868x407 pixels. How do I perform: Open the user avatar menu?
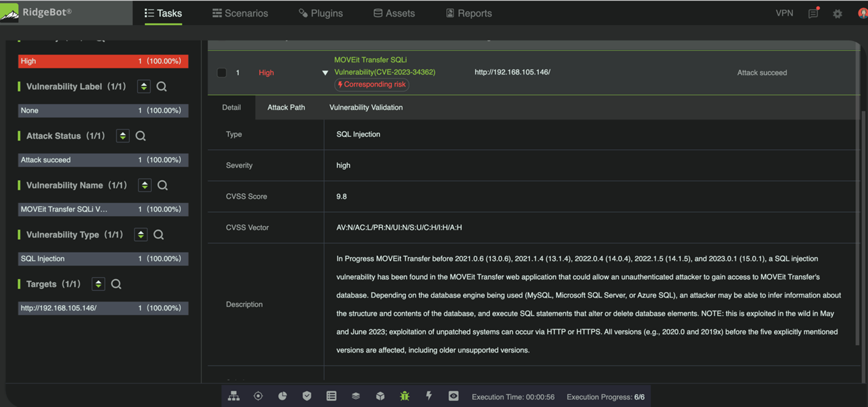coord(863,13)
